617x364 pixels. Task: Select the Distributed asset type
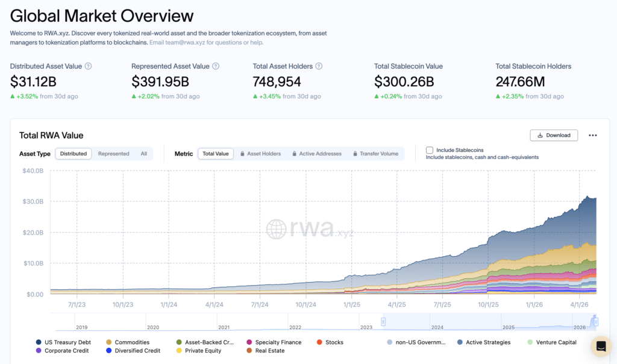tap(74, 154)
